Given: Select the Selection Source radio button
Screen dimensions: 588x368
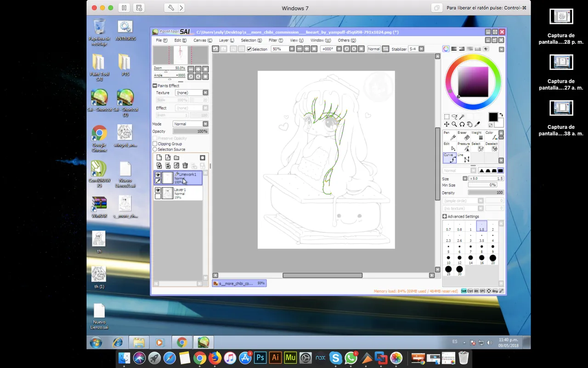Looking at the screenshot, I should tap(155, 149).
